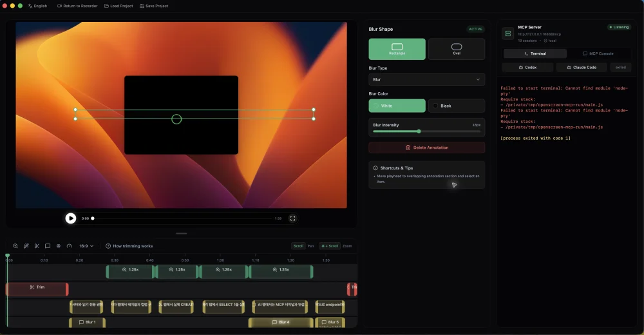Viewport: 644px width, 335px height.
Task: Click Load Project
Action: coord(118,6)
